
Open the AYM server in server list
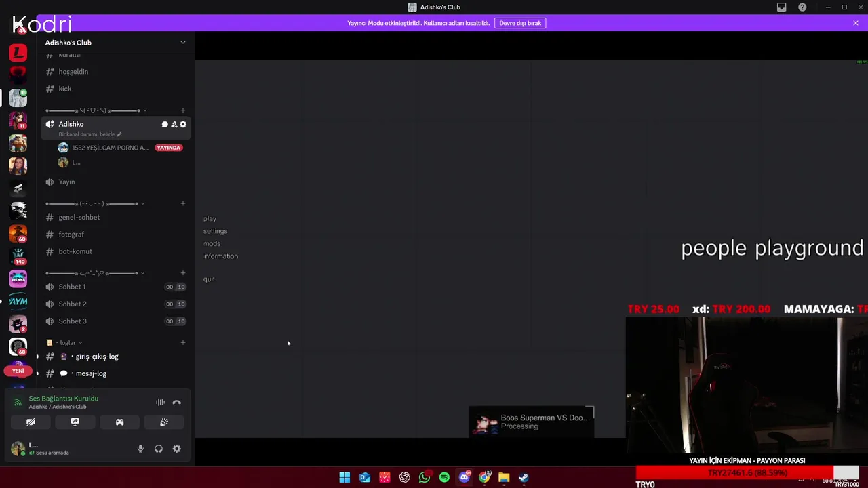point(18,301)
